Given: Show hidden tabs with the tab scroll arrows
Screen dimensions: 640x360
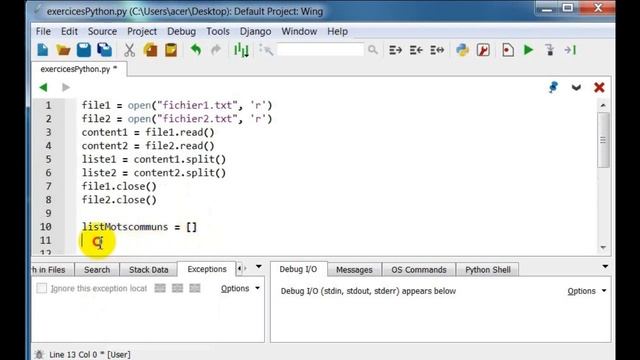Looking at the screenshot, I should pyautogui.click(x=242, y=268).
